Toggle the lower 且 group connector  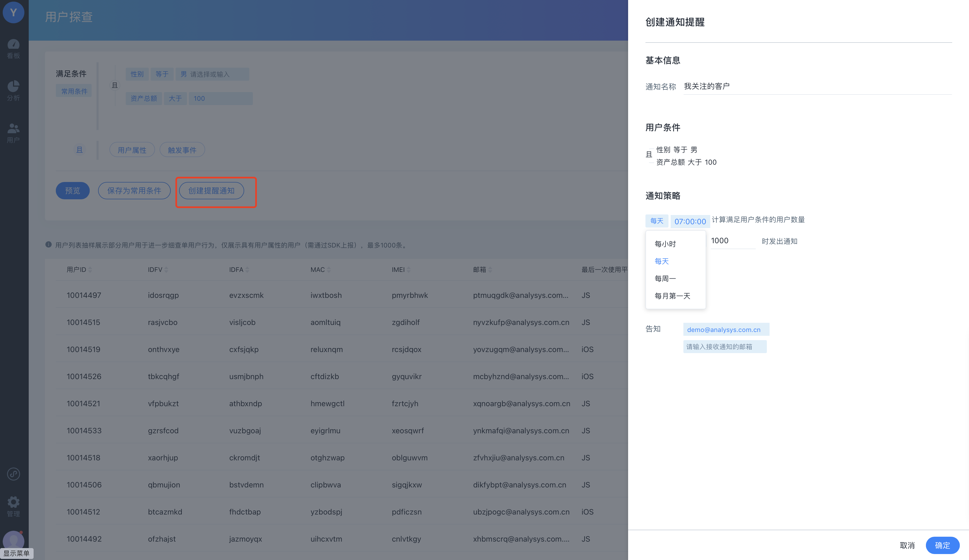tap(79, 149)
